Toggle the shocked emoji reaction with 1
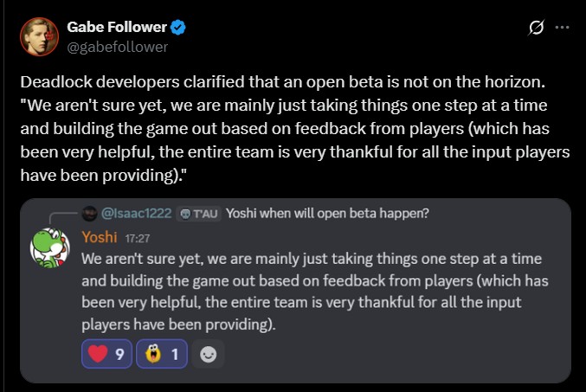 tap(162, 354)
